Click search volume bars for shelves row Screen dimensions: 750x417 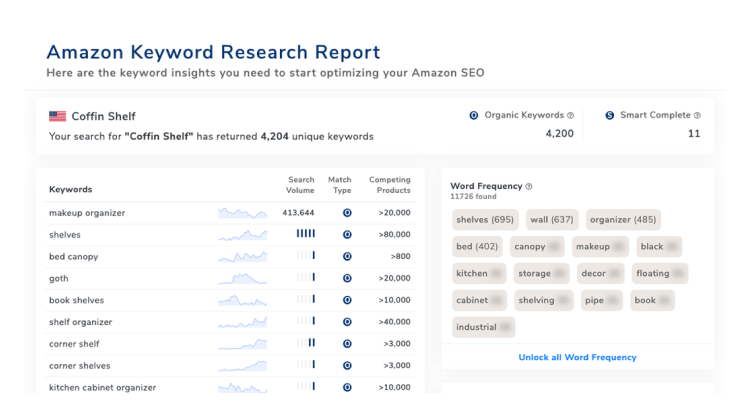(306, 233)
